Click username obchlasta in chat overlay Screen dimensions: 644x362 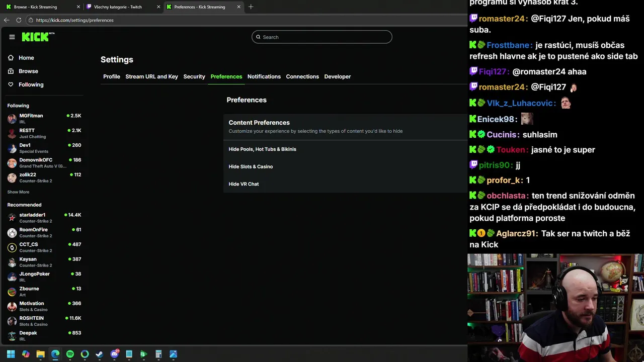506,196
